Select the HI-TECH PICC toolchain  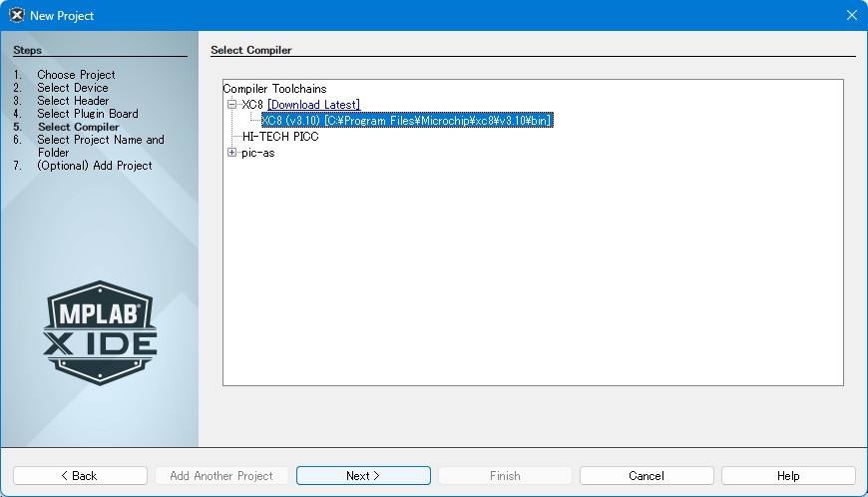(280, 137)
